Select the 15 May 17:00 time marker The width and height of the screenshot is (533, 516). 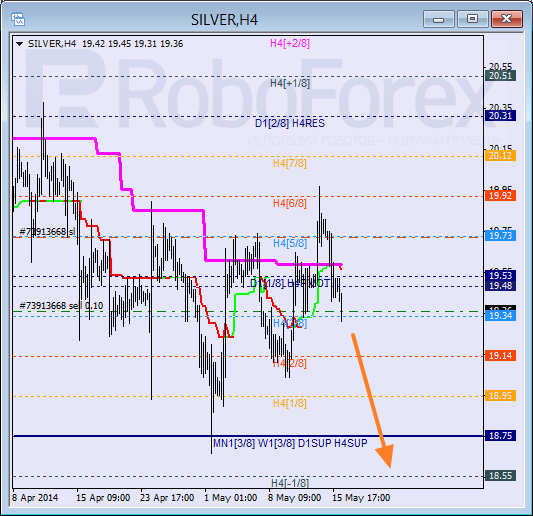point(361,498)
